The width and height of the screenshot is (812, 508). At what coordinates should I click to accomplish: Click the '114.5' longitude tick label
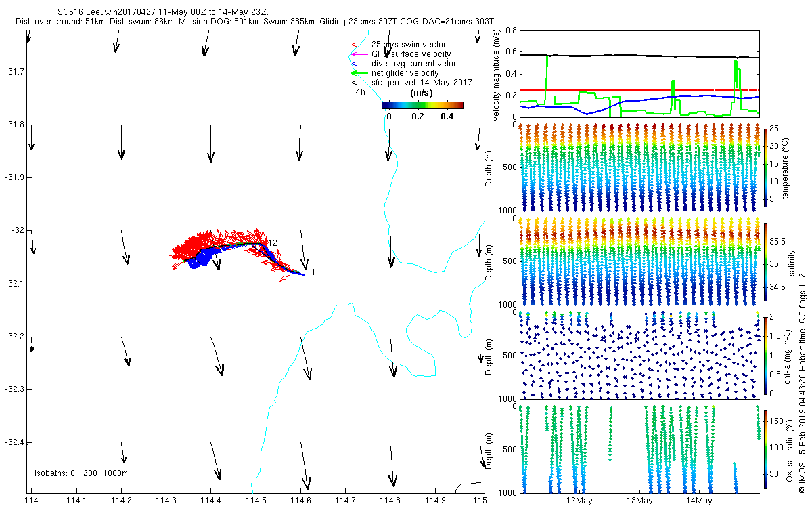click(x=256, y=500)
